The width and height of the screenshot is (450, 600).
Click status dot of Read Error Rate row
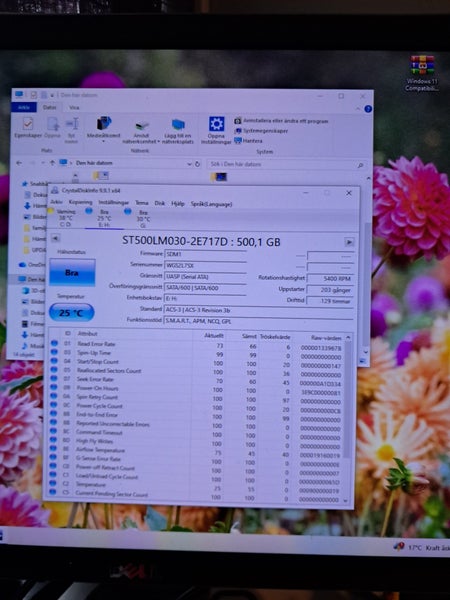(54, 343)
